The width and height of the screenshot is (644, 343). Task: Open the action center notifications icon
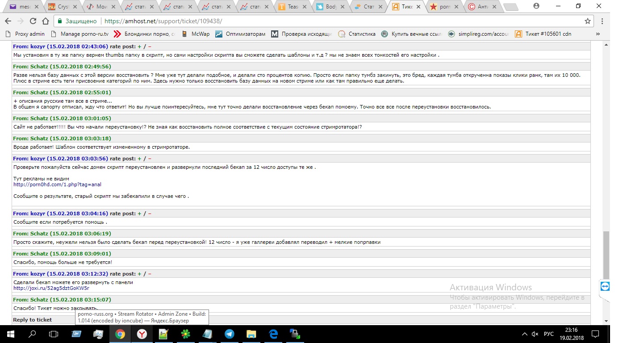(595, 334)
